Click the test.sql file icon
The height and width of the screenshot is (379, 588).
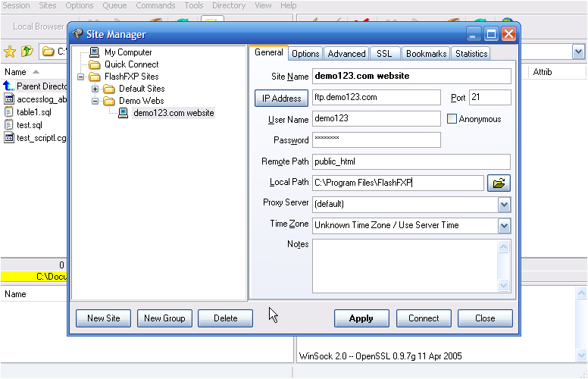[x=9, y=125]
